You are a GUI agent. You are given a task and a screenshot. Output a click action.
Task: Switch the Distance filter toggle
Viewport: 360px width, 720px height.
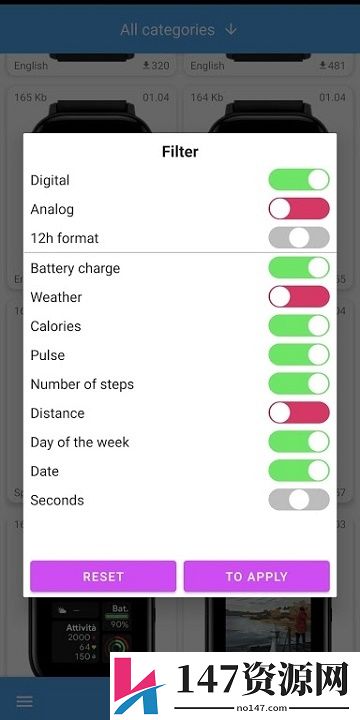click(x=299, y=412)
